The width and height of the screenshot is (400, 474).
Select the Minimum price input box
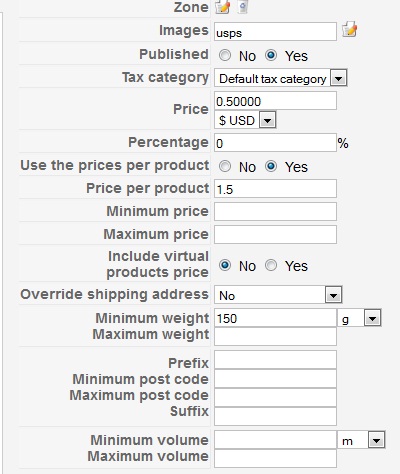(x=275, y=211)
